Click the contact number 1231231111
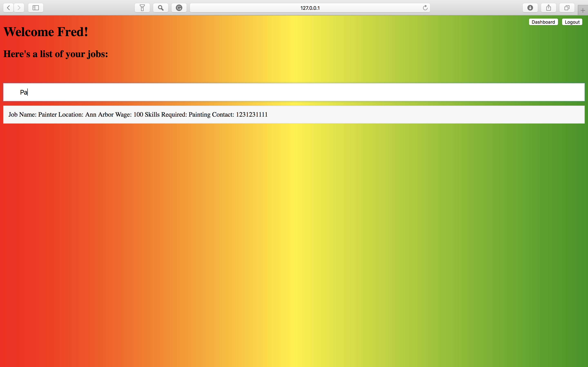The image size is (588, 367). (252, 115)
